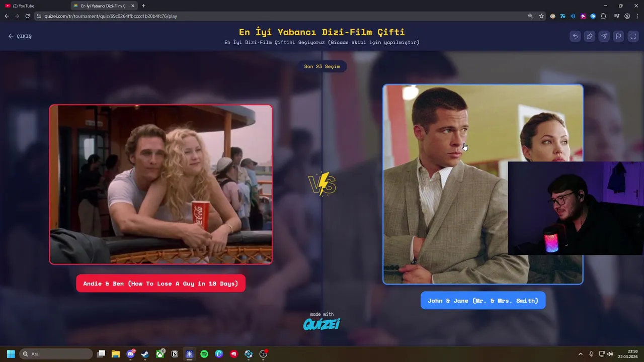Viewport: 644px width, 362px height.
Task: Open the Chrome three-dot menu
Action: 637,16
